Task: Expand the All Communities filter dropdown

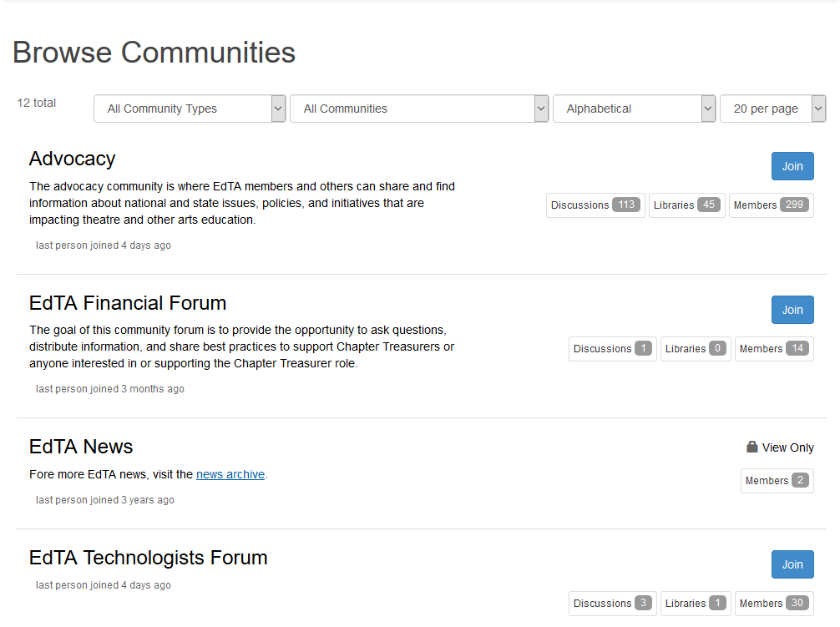Action: pyautogui.click(x=419, y=109)
